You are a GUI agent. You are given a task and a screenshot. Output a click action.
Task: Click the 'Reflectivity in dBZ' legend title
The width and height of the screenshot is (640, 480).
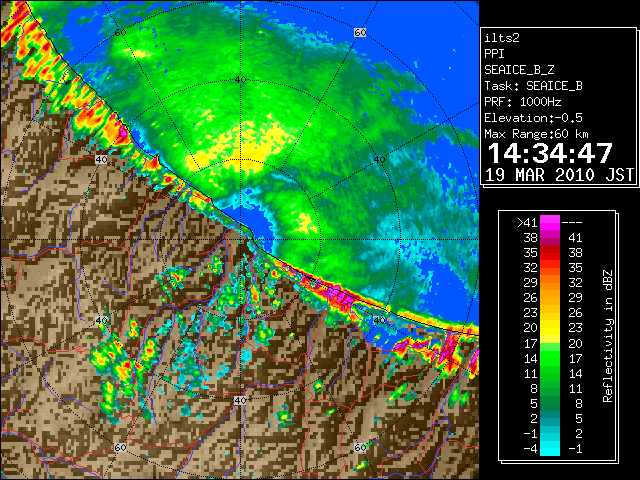[x=607, y=336]
